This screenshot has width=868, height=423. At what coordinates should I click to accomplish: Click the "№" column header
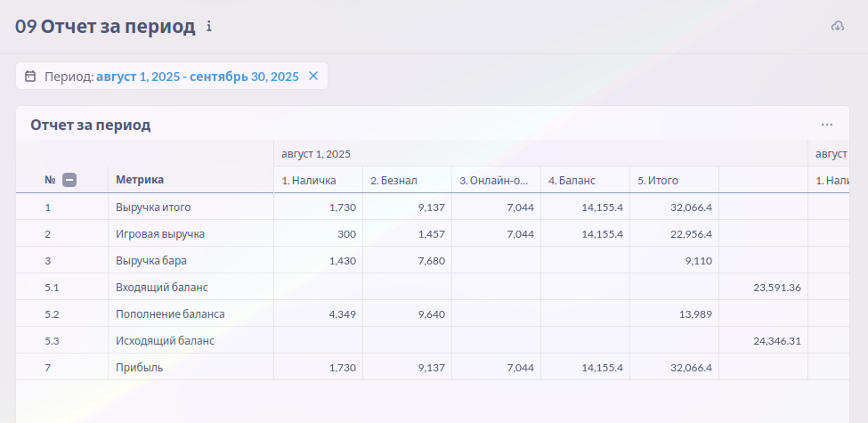51,180
